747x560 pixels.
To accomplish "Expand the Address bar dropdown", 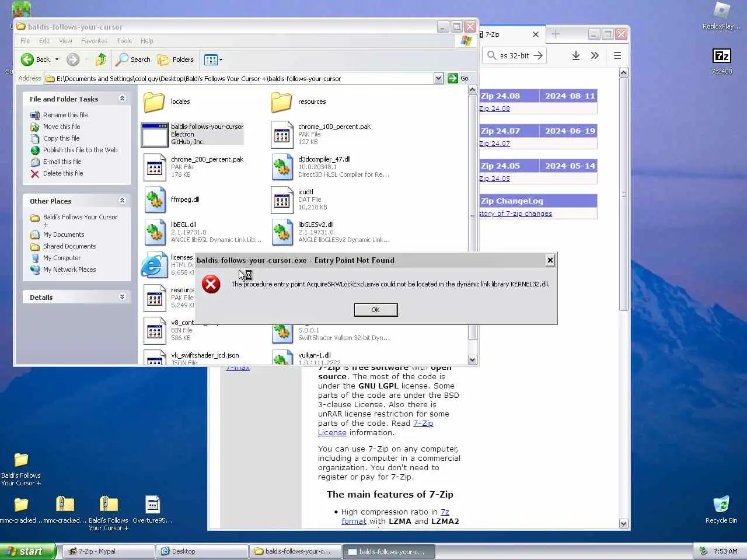I will tap(438, 78).
